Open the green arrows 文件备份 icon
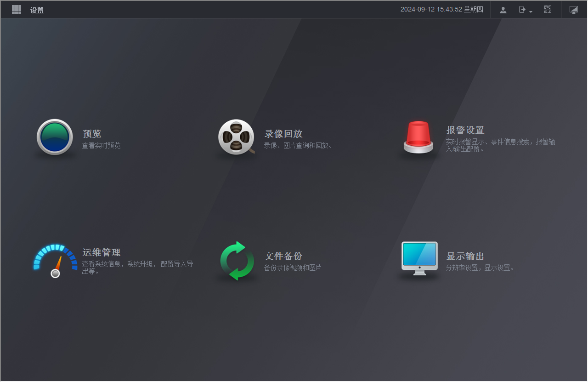 pos(237,261)
